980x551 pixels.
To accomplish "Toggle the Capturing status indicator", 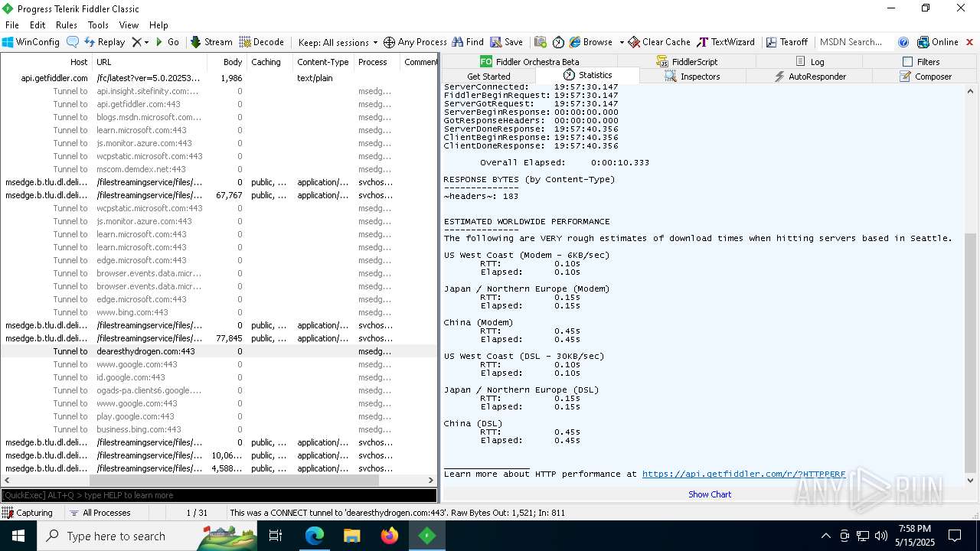I will tap(28, 513).
